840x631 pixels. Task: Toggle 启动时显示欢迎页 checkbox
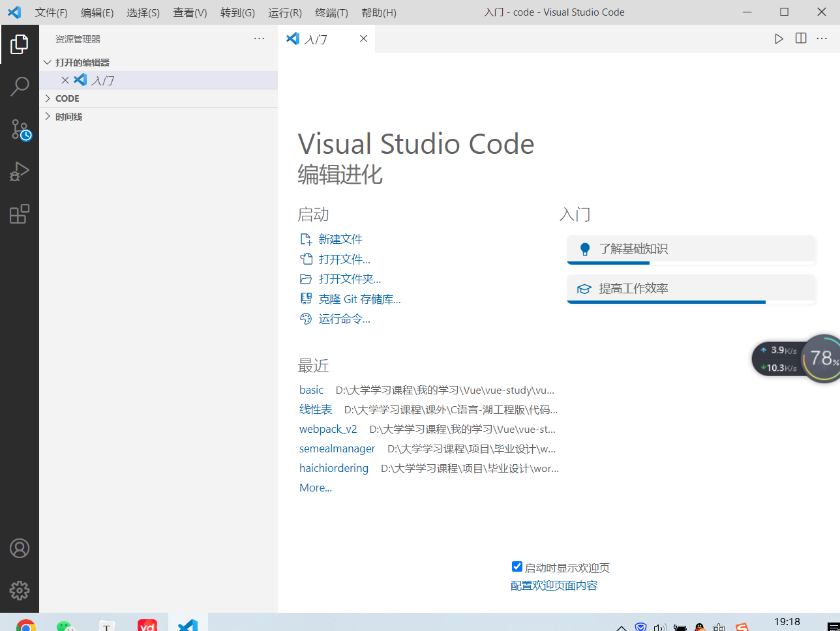517,566
